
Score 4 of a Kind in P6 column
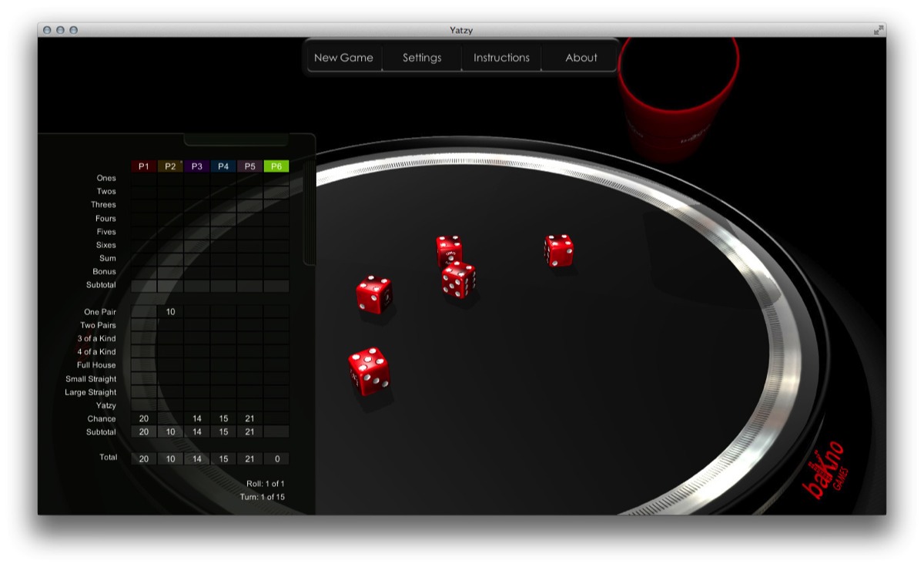click(x=276, y=352)
